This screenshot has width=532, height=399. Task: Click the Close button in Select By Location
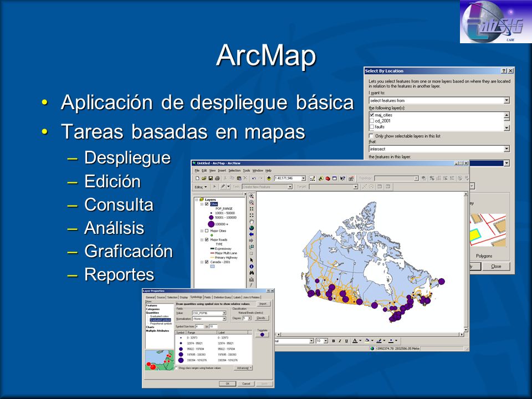(496, 267)
